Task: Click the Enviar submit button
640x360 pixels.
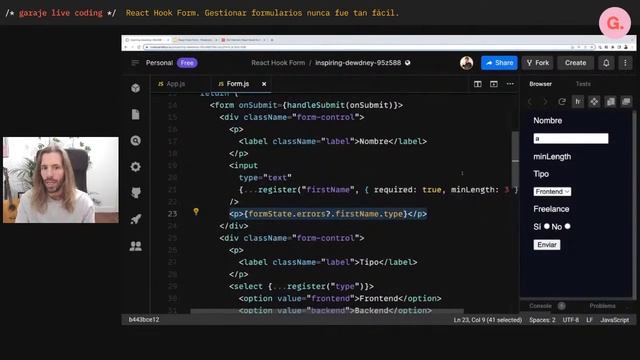Action: [547, 245]
